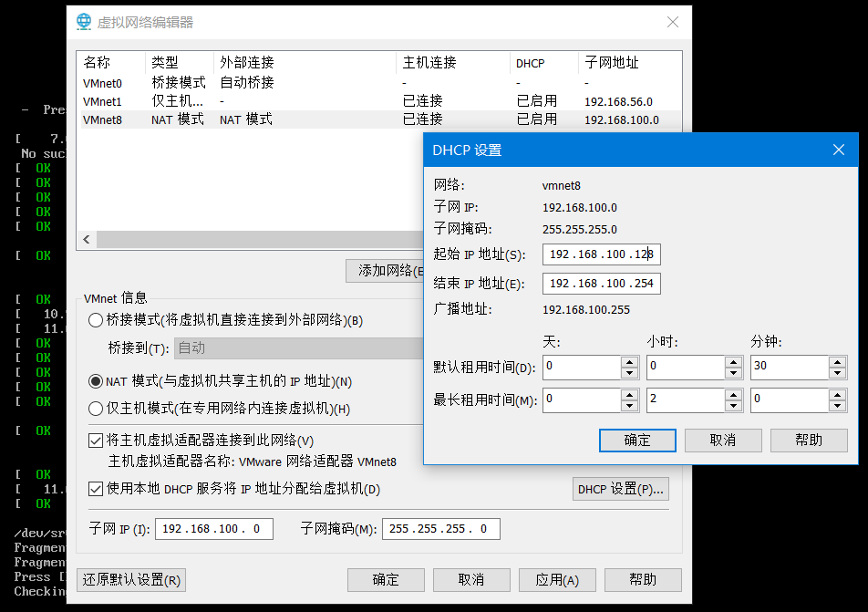Decrease 默认租用时间 hours value

[x=733, y=373]
